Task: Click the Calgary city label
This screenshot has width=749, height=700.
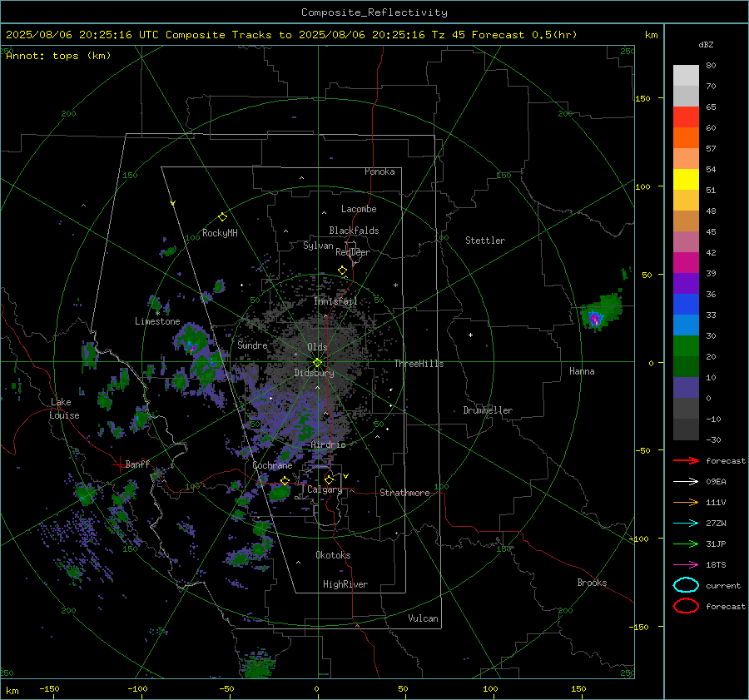Action: [325, 489]
